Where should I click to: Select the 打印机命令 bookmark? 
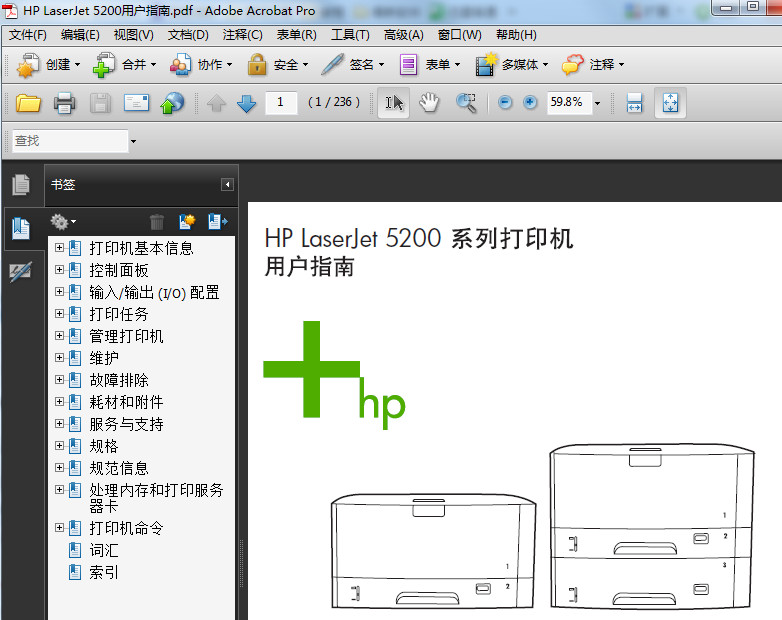pos(126,528)
